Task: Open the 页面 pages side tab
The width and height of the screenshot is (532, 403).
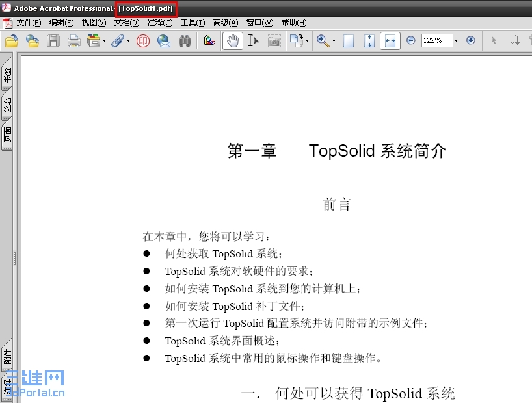Action: tap(7, 135)
